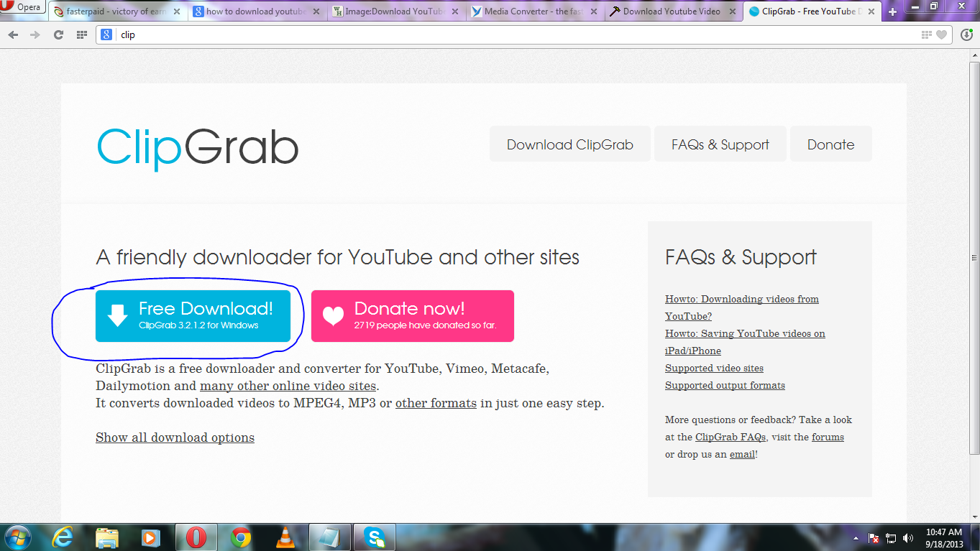Viewport: 980px width, 551px height.
Task: Open the notepad-style app in the taskbar
Action: (330, 537)
